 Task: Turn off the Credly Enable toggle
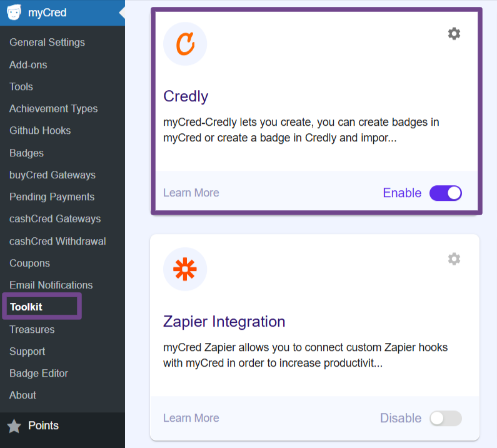click(x=445, y=193)
